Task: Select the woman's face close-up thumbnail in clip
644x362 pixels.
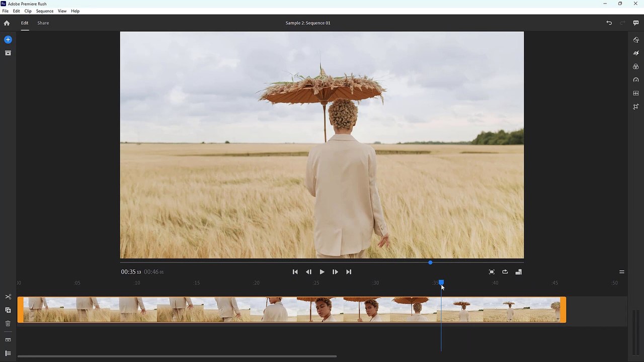Action: (320, 310)
